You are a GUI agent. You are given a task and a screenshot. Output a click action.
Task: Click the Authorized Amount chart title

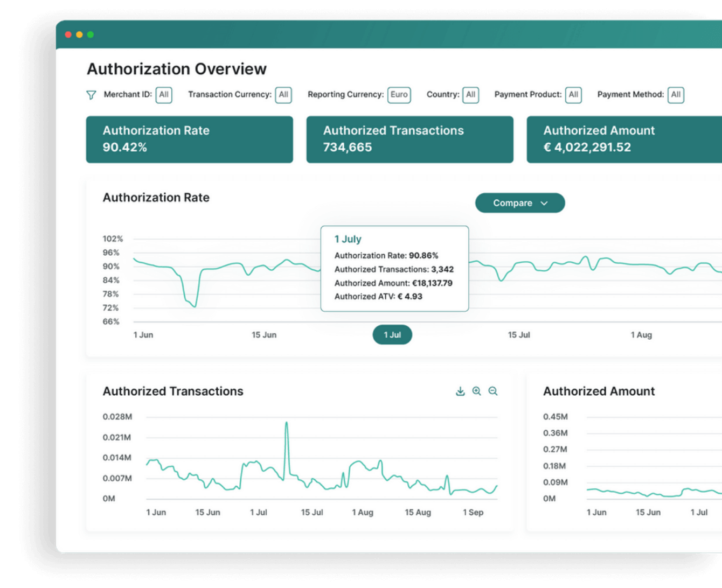(x=599, y=391)
